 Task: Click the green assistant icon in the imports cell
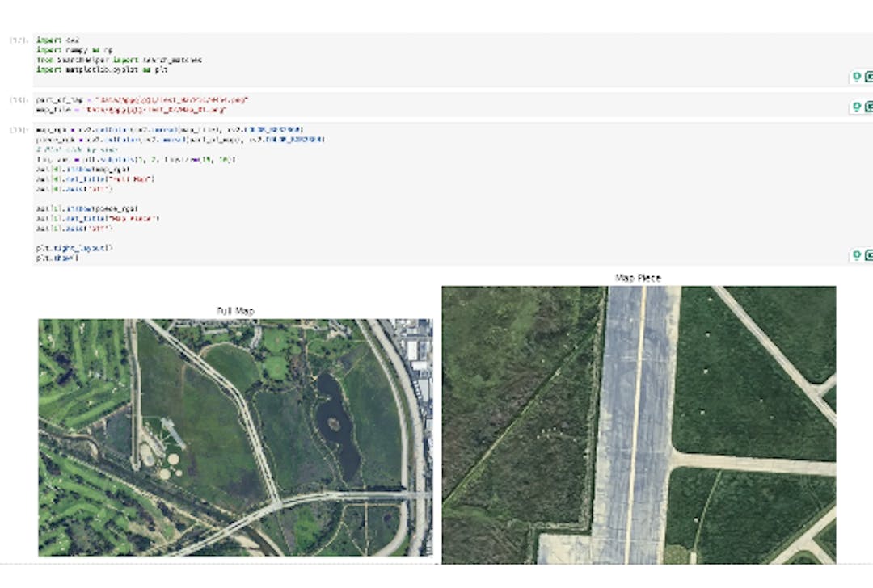click(x=869, y=78)
